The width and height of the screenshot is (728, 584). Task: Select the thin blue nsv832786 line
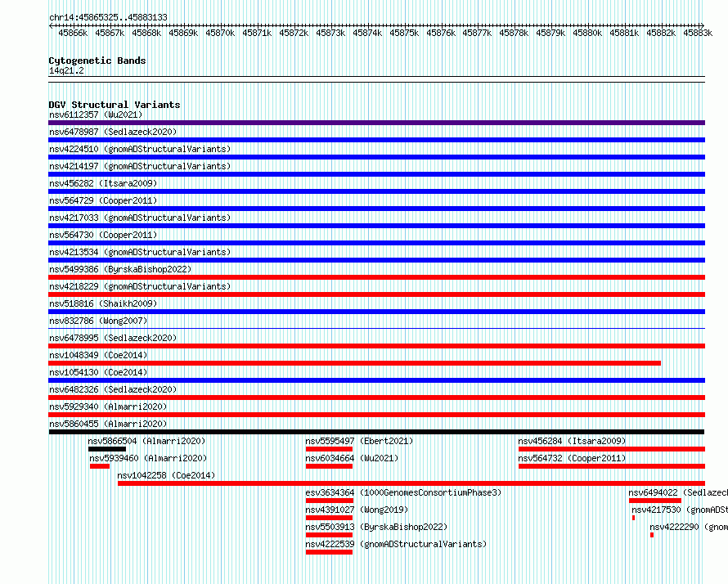click(376, 329)
